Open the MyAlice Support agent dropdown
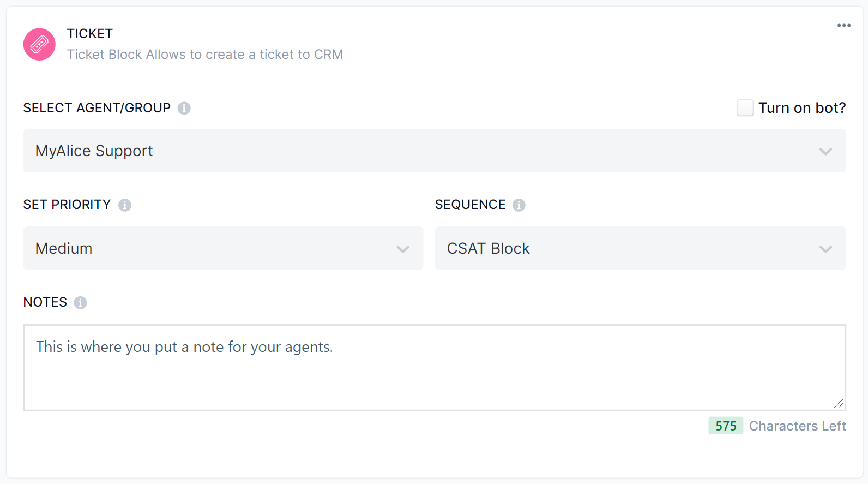The image size is (868, 484). pos(425,151)
